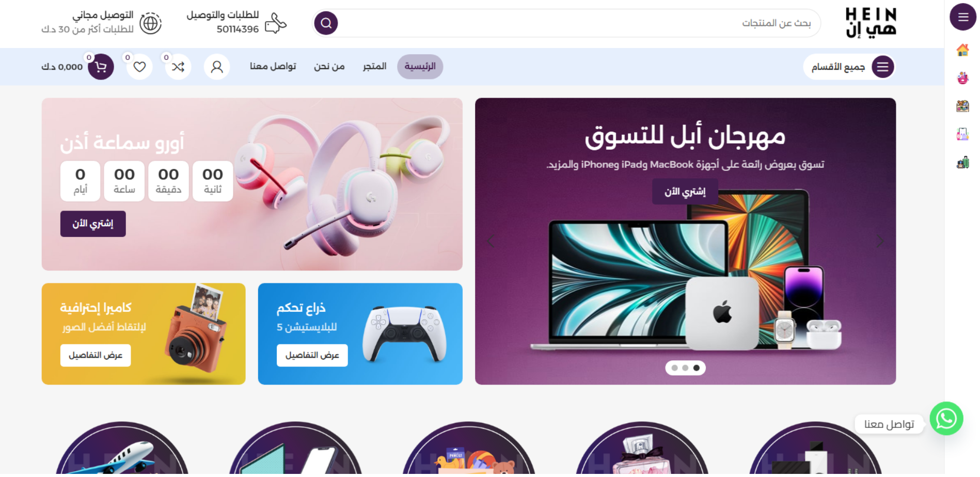Click the airplane category circle thumbnail

tap(122, 449)
